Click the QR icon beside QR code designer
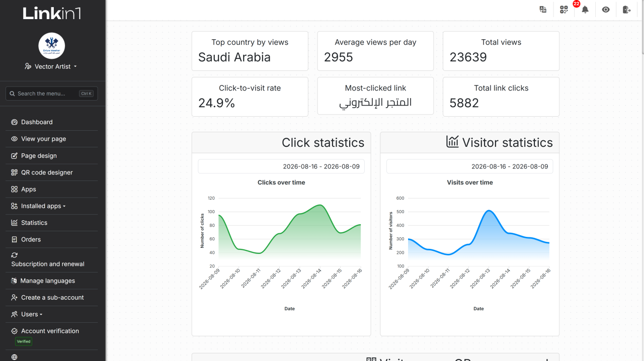Viewport: 644px width, 361px height. tap(15, 172)
